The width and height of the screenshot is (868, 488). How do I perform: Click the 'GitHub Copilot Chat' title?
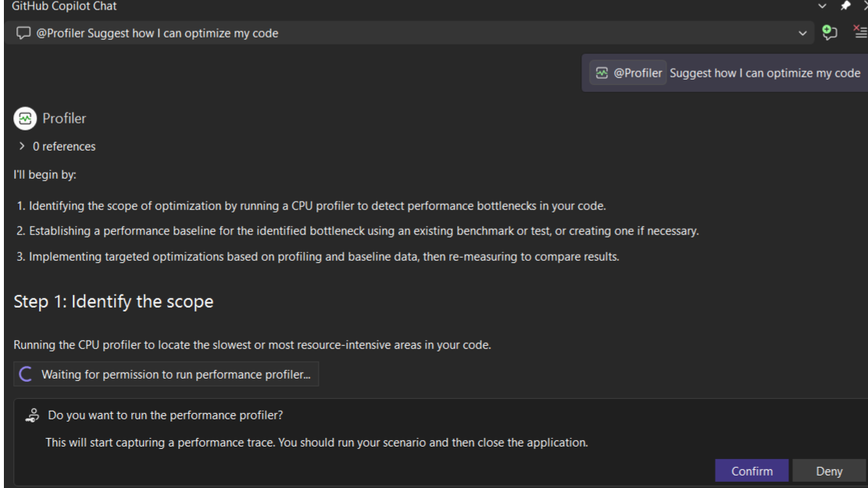click(66, 6)
